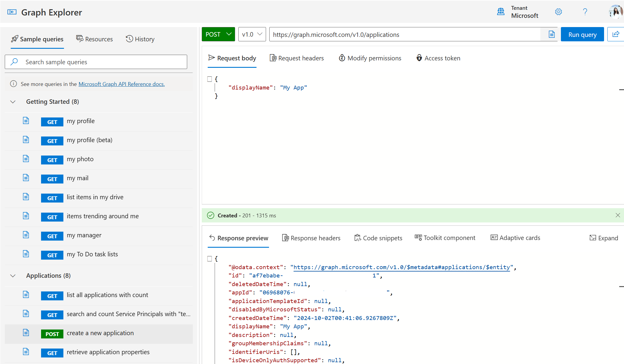Image resolution: width=624 pixels, height=364 pixels.
Task: Click inside the request URL input field
Action: (387, 34)
